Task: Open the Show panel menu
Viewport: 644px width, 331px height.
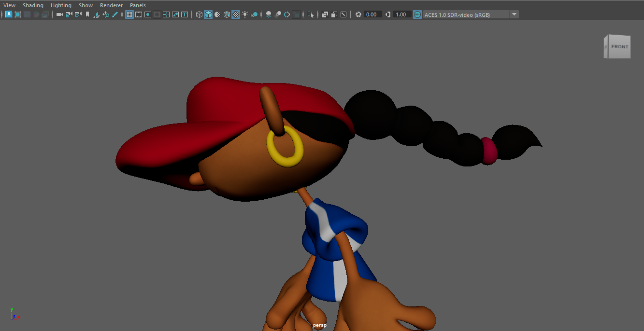Action: (x=86, y=5)
